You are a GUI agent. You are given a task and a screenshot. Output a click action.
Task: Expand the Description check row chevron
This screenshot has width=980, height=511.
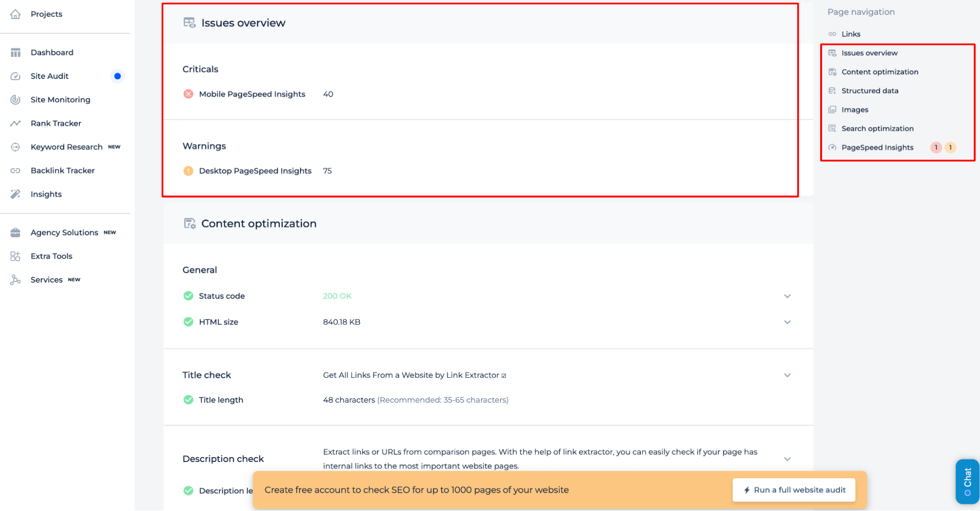(787, 459)
